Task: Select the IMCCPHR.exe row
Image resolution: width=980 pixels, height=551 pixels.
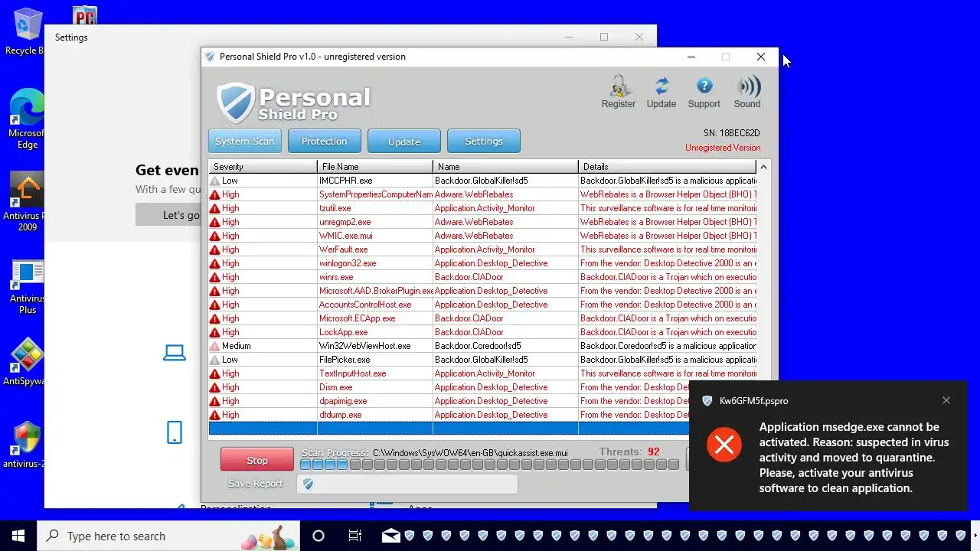Action: point(482,181)
